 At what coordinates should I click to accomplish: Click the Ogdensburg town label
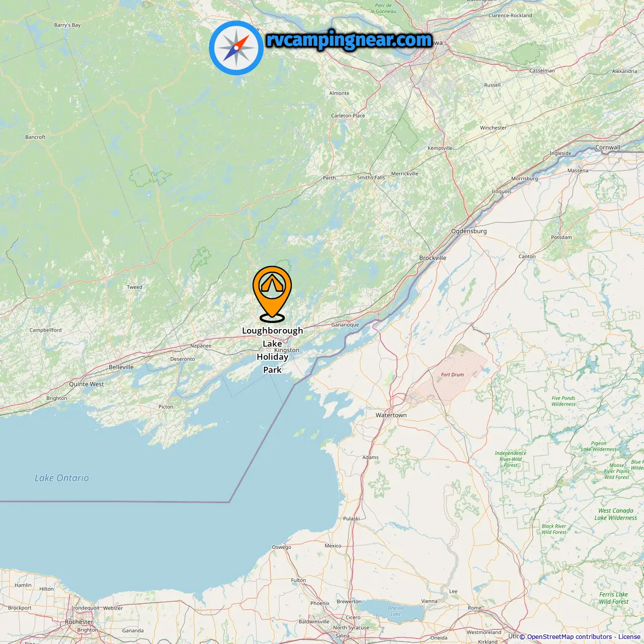[x=469, y=231]
